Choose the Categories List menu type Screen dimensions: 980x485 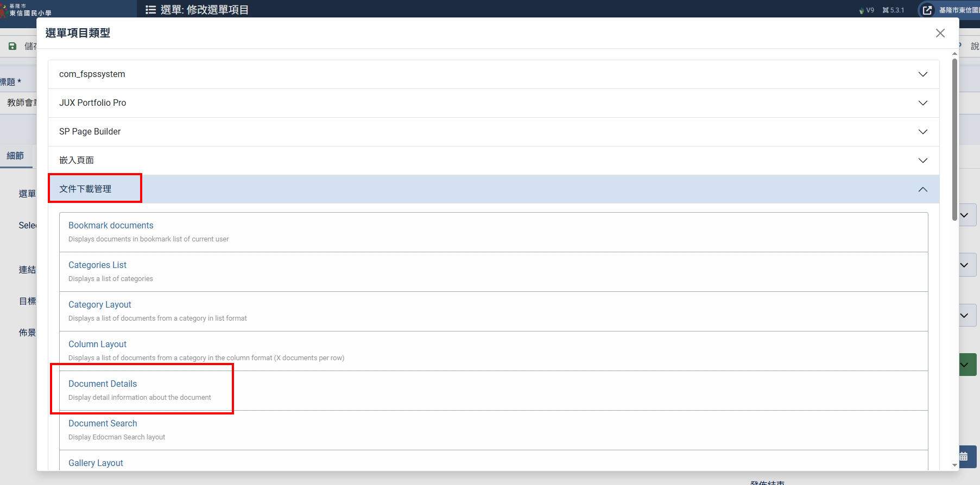click(97, 265)
